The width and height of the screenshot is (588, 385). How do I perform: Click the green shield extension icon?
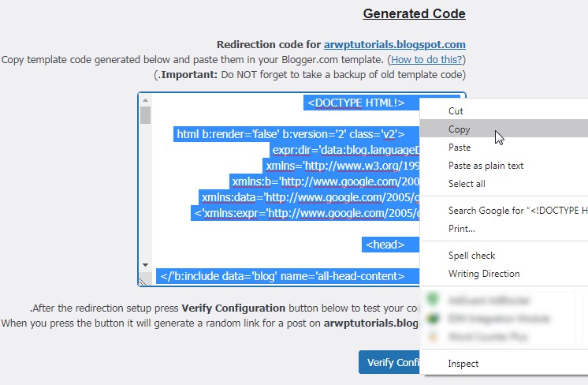pos(432,301)
